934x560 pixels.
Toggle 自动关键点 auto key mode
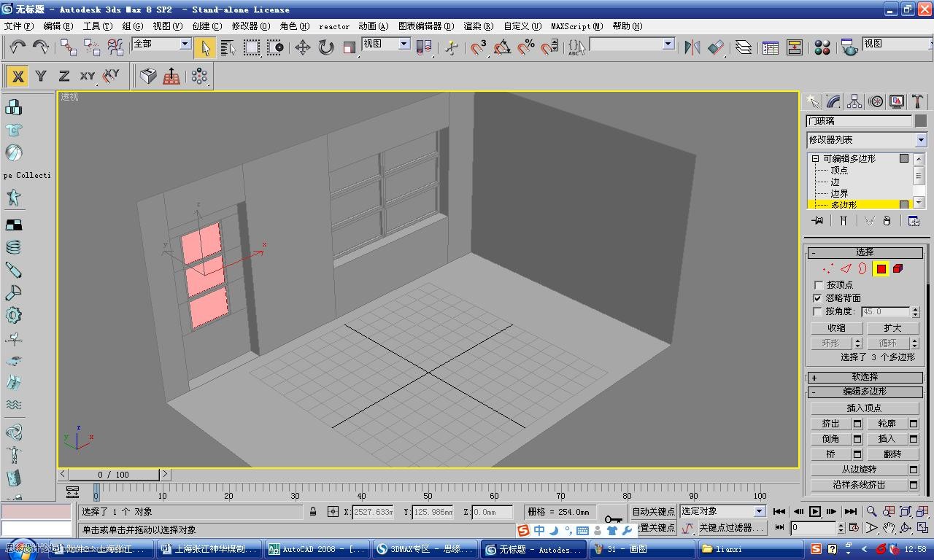(x=653, y=512)
